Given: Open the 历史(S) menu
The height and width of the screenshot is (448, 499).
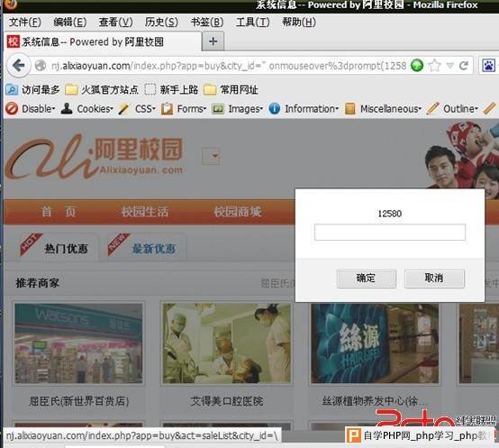Looking at the screenshot, I should (161, 22).
